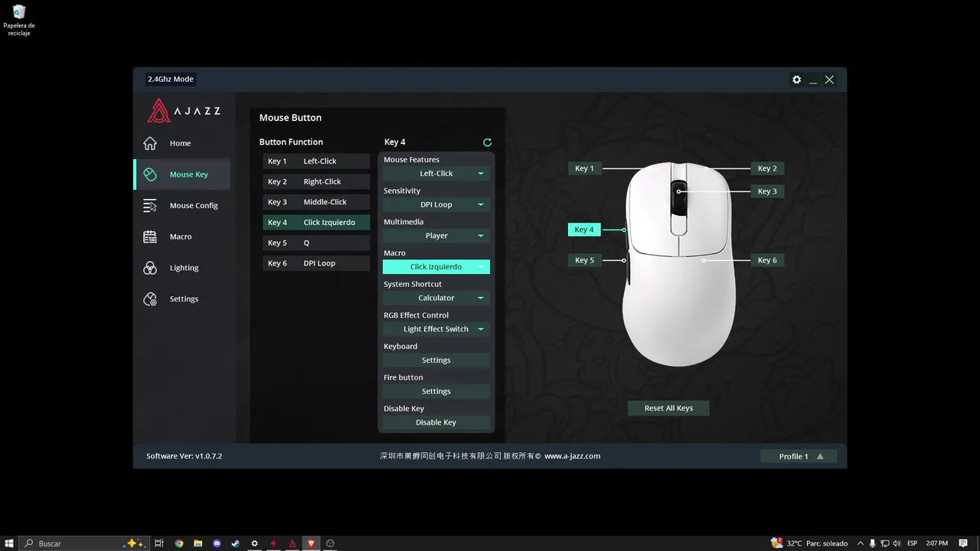Click the app settings gear icon in title bar
Image resolution: width=980 pixels, height=551 pixels.
[796, 80]
